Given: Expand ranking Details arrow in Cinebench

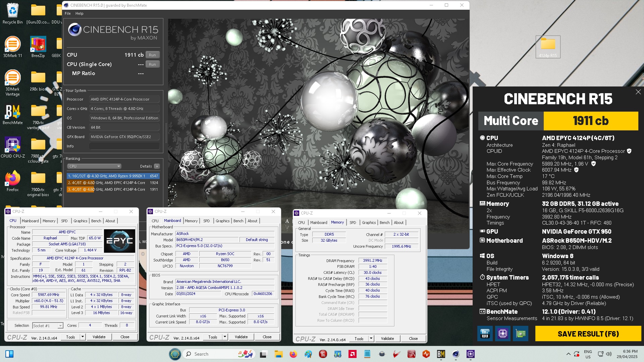Looking at the screenshot, I should [x=157, y=166].
